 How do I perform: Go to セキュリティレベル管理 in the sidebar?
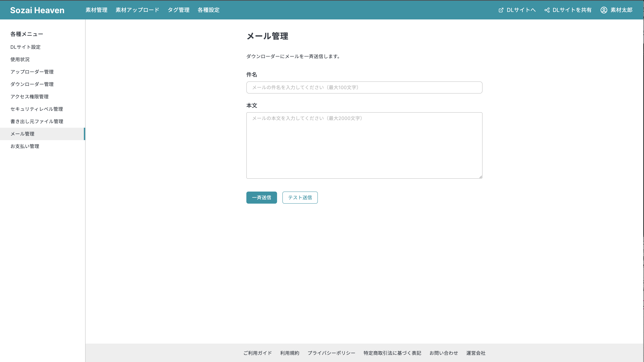point(37,109)
